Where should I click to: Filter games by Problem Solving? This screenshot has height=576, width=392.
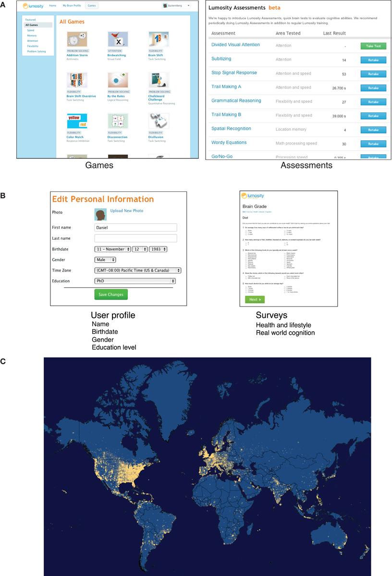tap(37, 51)
